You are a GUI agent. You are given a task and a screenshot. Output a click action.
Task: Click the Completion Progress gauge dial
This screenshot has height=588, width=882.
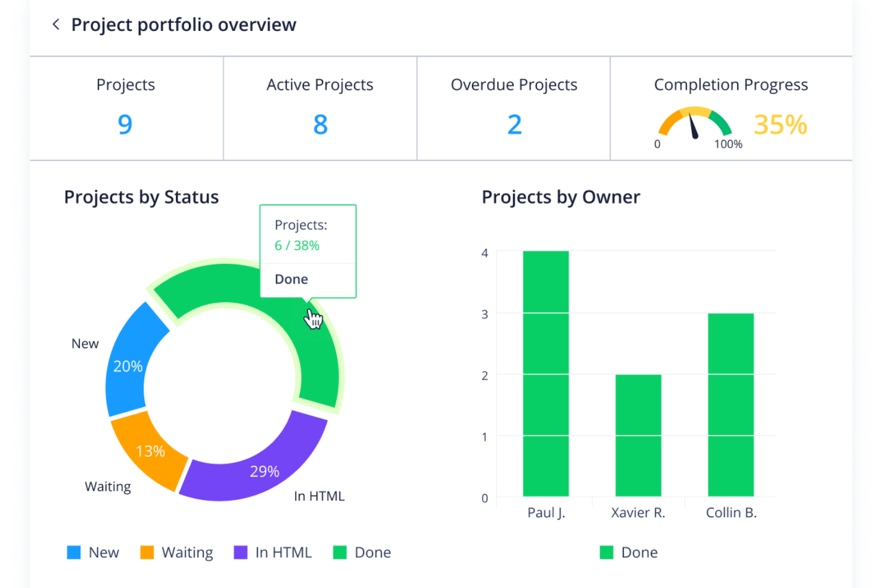[x=695, y=123]
